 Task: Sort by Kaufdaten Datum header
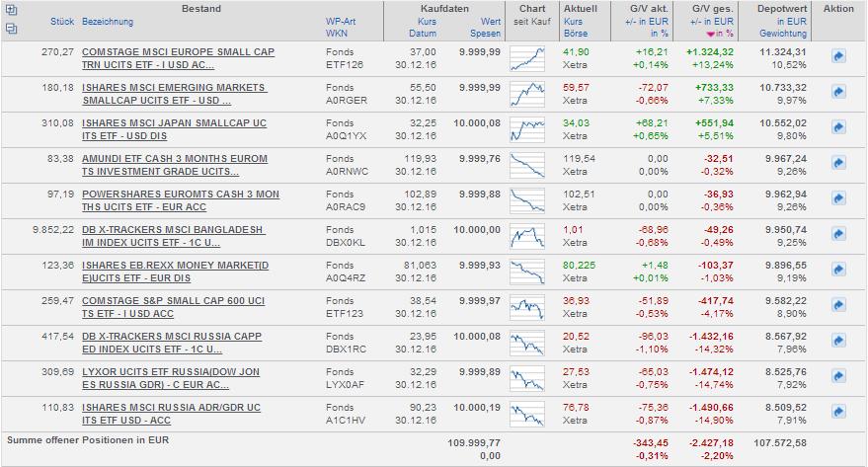coord(423,34)
